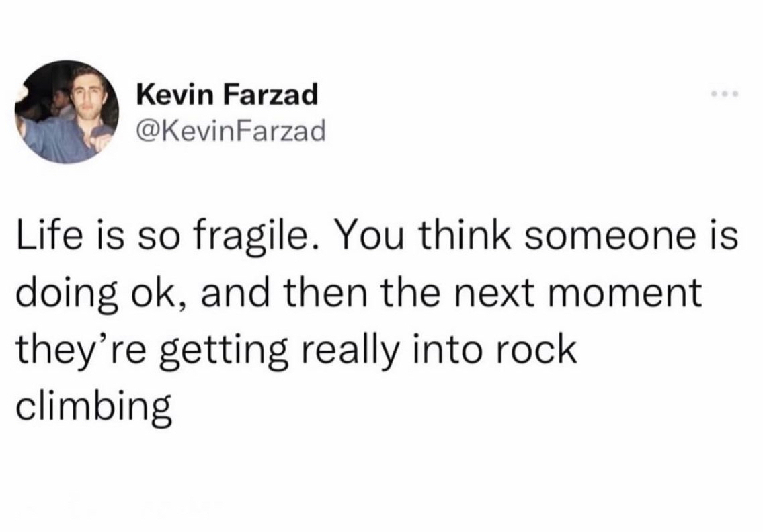Click Kevin Farzad's profile picture
This screenshot has height=532, width=763.
coord(71,112)
